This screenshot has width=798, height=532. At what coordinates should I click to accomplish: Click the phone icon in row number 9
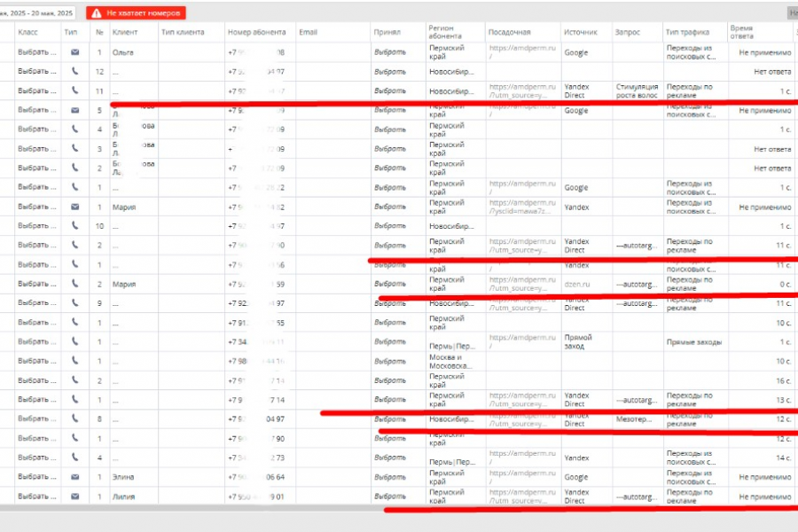(74, 303)
